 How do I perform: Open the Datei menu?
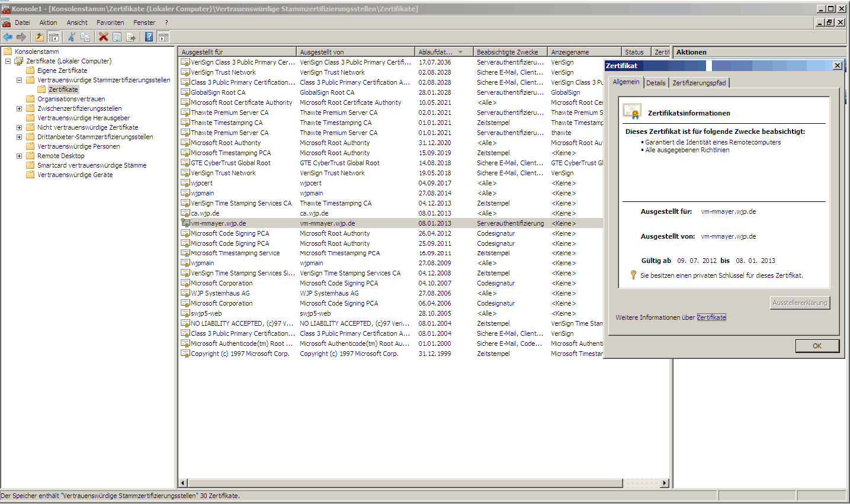tap(23, 23)
